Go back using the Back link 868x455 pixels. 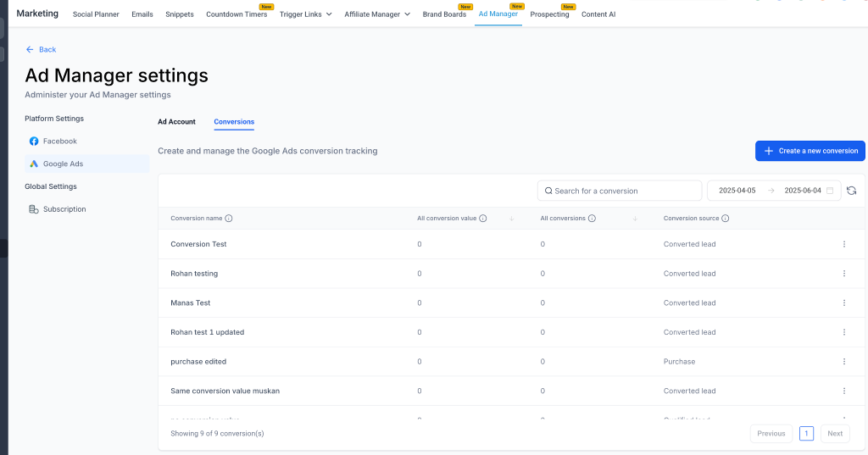[41, 49]
